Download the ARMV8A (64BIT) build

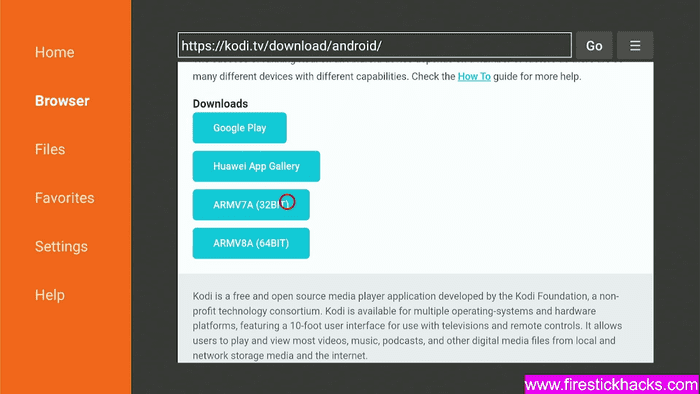pyautogui.click(x=251, y=243)
